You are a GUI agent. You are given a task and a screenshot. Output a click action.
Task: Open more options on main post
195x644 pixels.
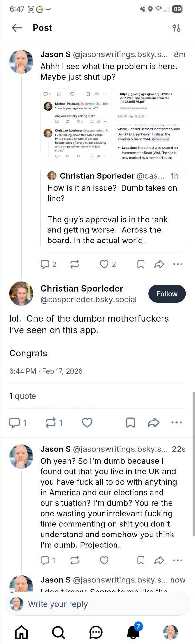point(177,422)
